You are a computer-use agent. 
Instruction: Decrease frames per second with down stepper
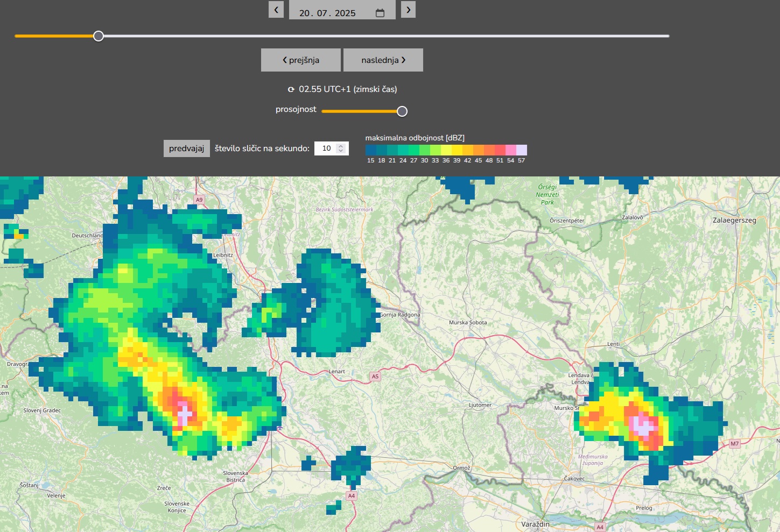point(341,151)
